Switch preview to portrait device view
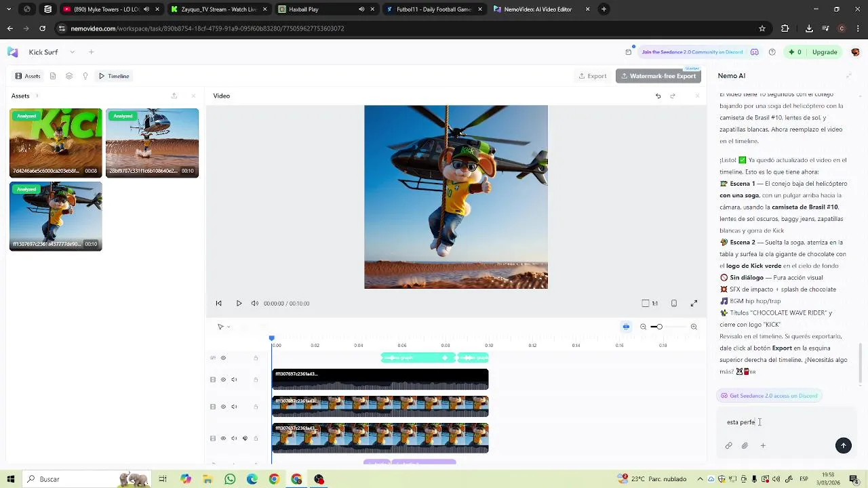 674,304
